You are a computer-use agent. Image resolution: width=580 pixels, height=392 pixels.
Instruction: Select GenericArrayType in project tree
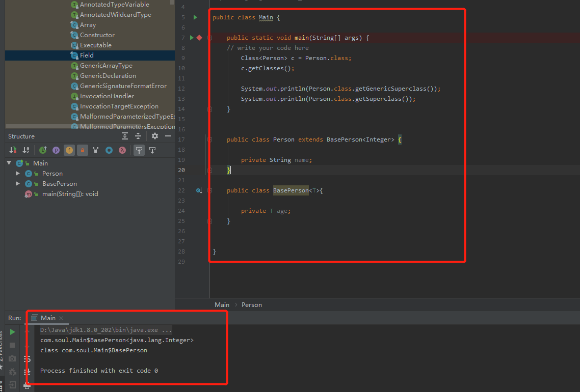click(106, 65)
